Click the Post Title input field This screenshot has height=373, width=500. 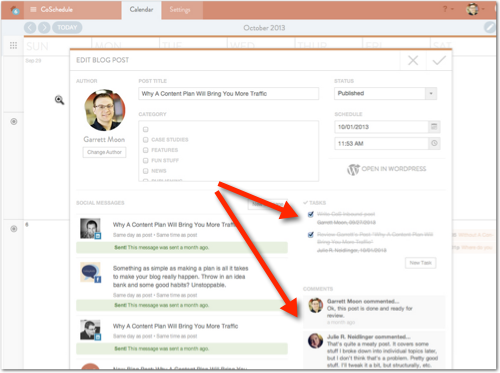[229, 94]
